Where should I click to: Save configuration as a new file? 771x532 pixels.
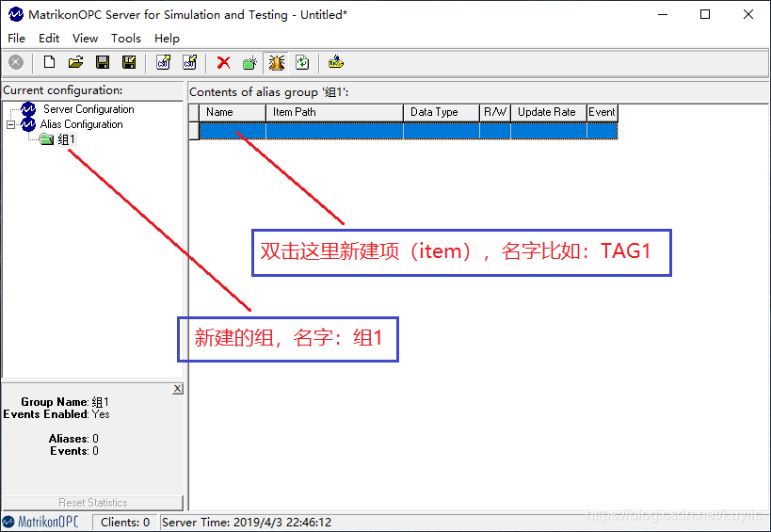pos(129,62)
